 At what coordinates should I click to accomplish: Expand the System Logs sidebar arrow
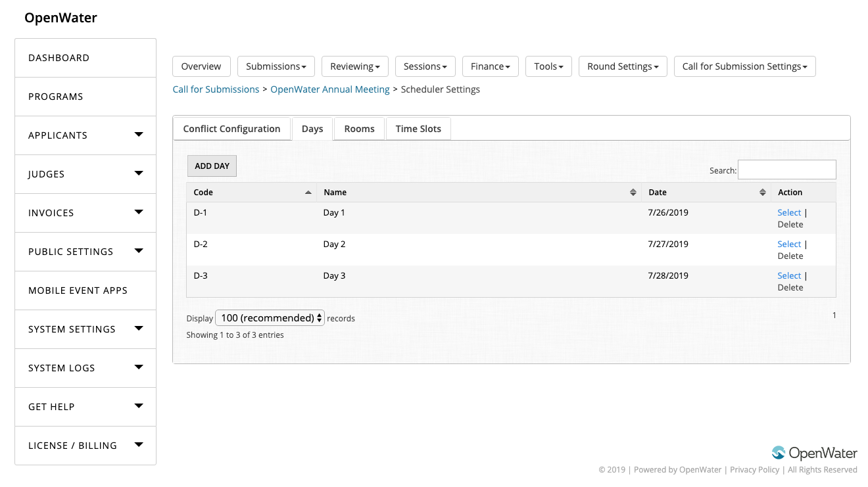139,367
